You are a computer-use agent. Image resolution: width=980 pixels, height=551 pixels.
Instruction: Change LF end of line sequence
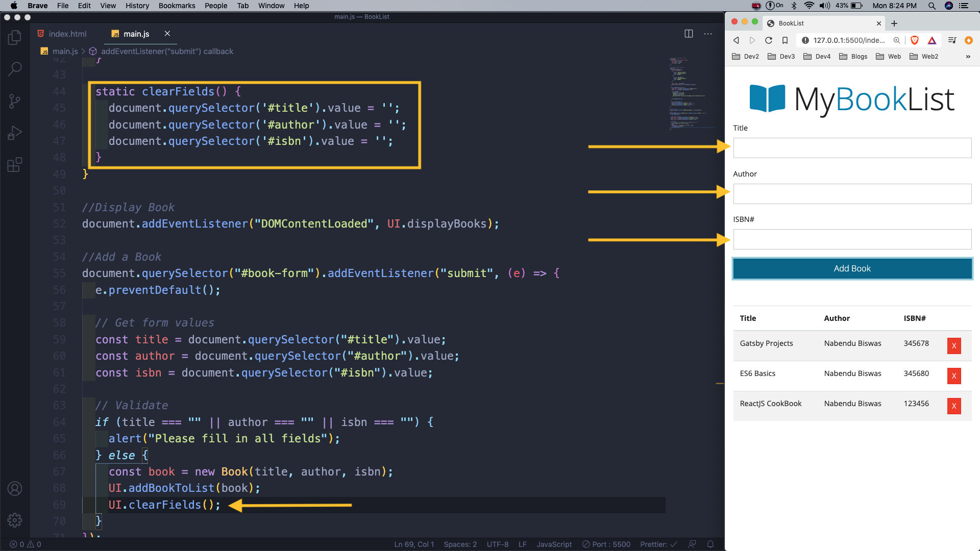point(523,544)
